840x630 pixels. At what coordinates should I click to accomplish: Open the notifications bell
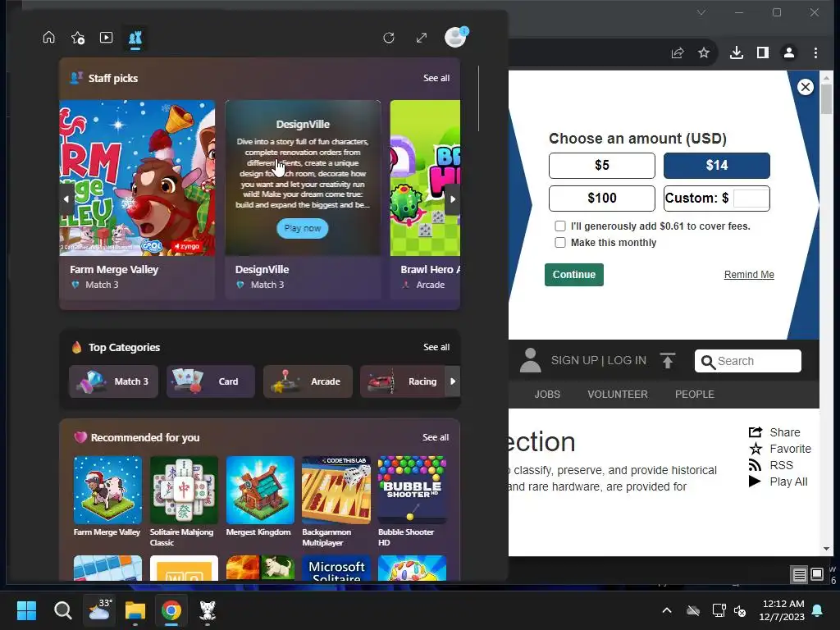[818, 610]
